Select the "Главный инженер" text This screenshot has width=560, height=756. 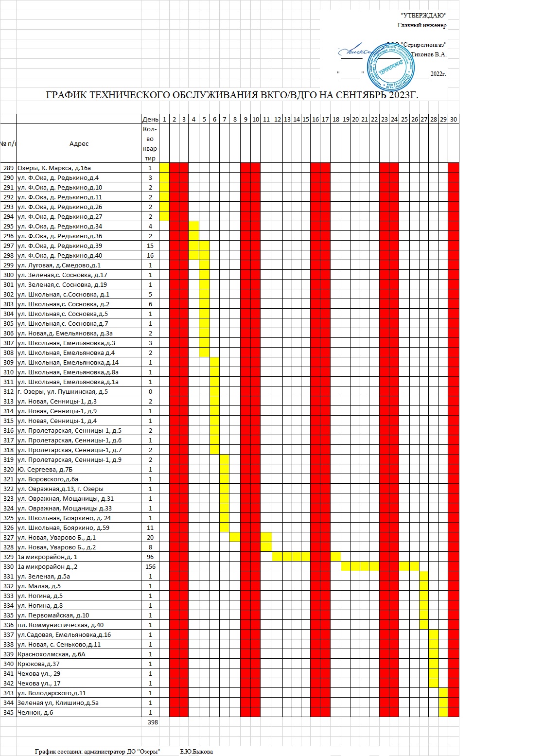pos(422,25)
